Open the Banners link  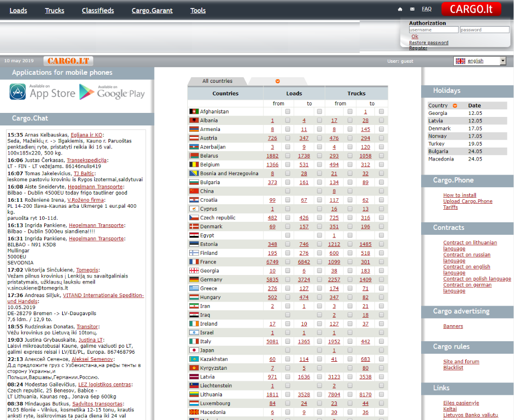[x=453, y=326]
